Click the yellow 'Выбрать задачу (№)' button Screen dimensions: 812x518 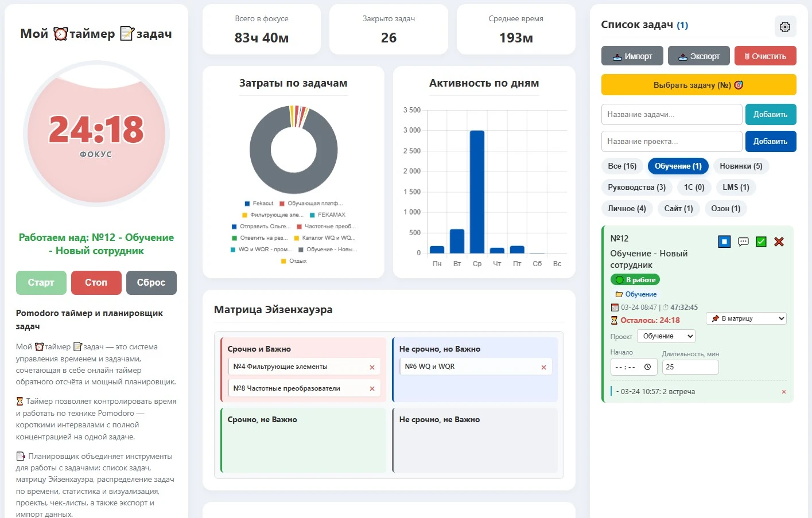[x=699, y=85]
